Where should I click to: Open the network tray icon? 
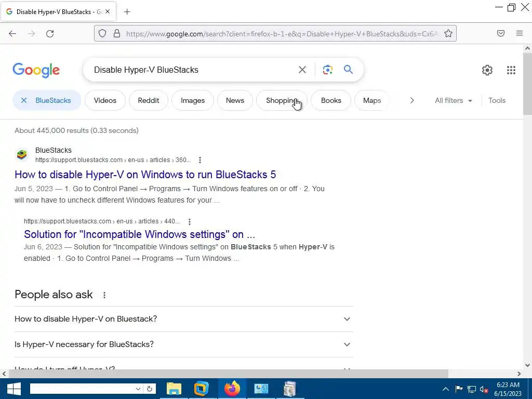click(472, 389)
